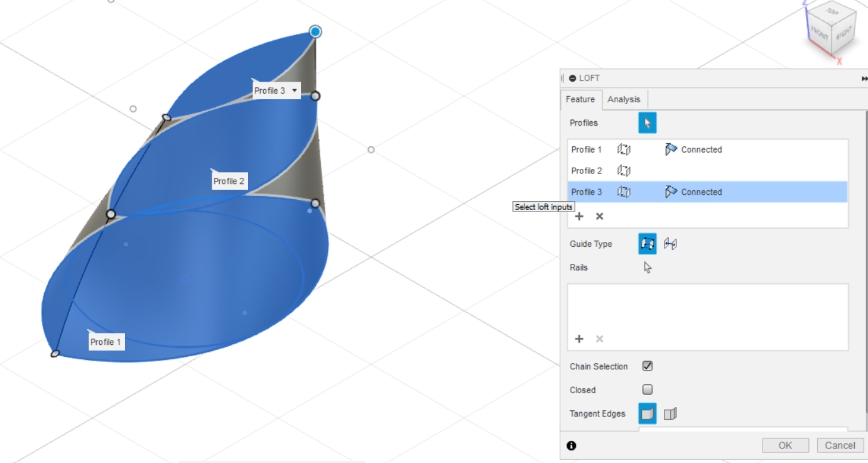The image size is (868, 463).
Task: Switch to the Feature tab
Action: coord(580,99)
